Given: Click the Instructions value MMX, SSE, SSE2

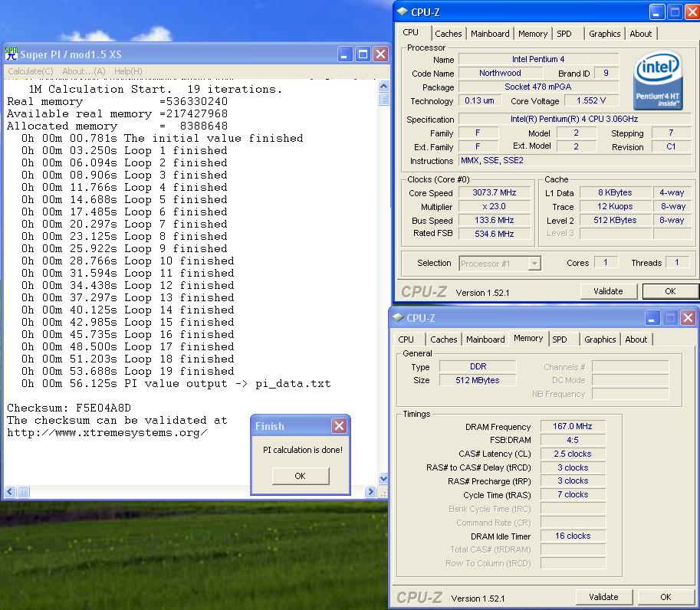Looking at the screenshot, I should point(575,160).
